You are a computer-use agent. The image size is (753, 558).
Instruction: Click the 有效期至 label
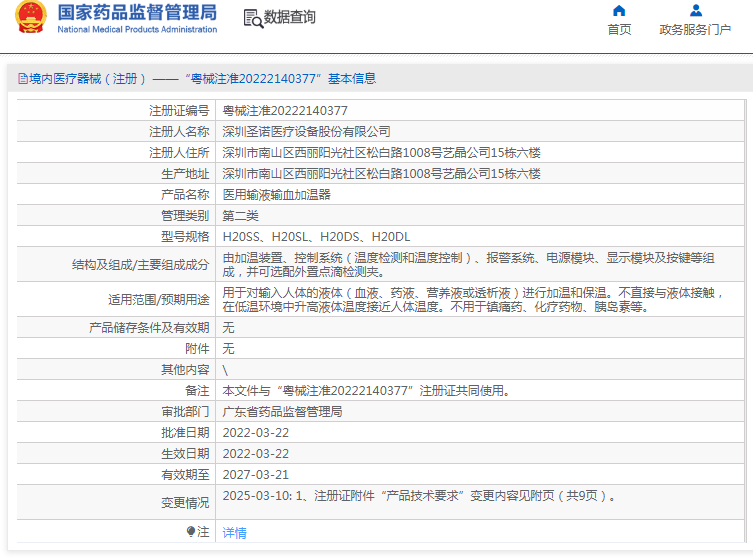tap(185, 475)
